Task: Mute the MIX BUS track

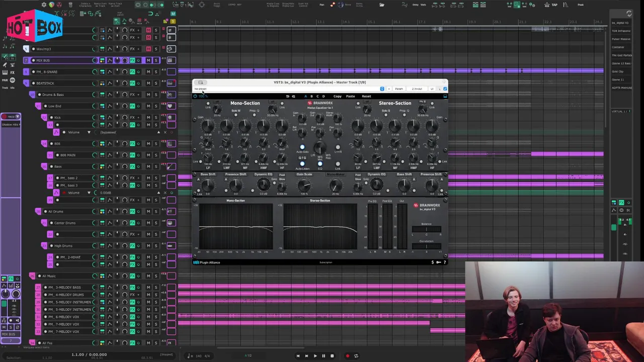Action: click(x=148, y=60)
